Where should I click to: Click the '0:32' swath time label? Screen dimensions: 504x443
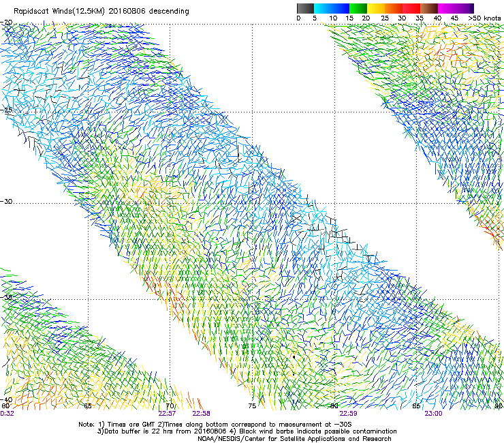[x=7, y=414]
